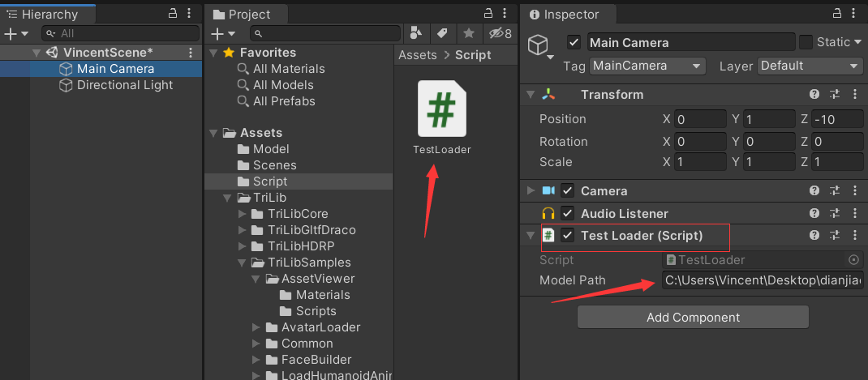This screenshot has width=868, height=380.
Task: Click the Add Component button
Action: [x=693, y=317]
